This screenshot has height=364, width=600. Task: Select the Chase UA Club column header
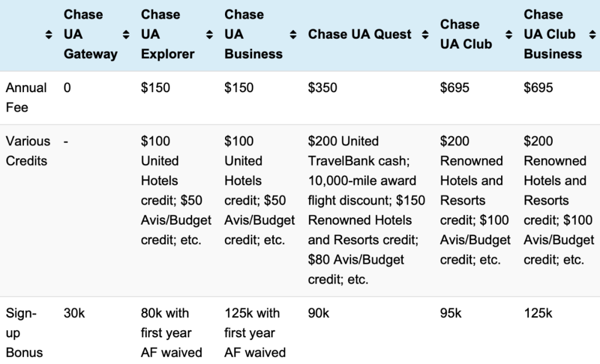point(466,34)
